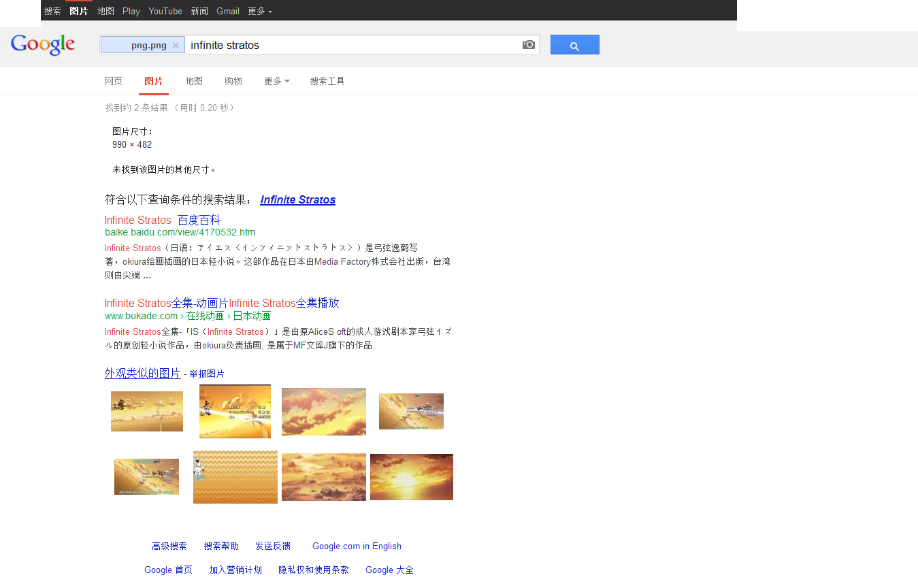Viewport: 918px width, 588px height.
Task: Click the baike.baidu.com/view/4170532.htm URL
Action: (x=180, y=232)
